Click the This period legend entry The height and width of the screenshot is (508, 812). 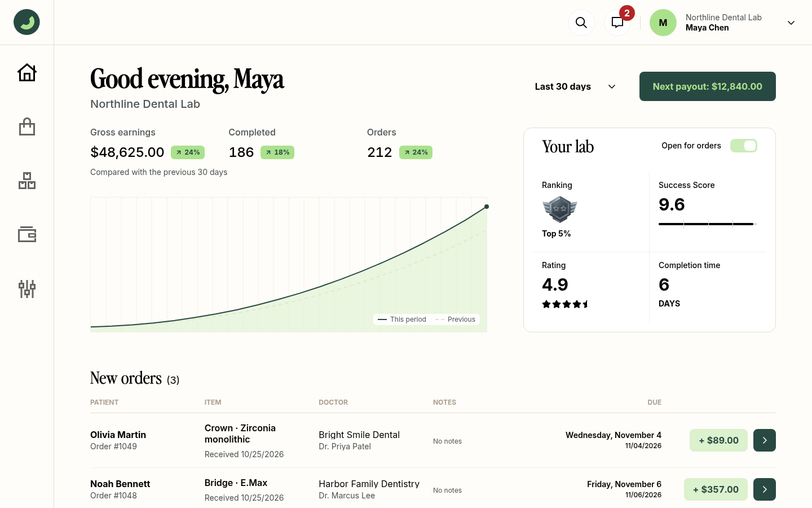(401, 319)
